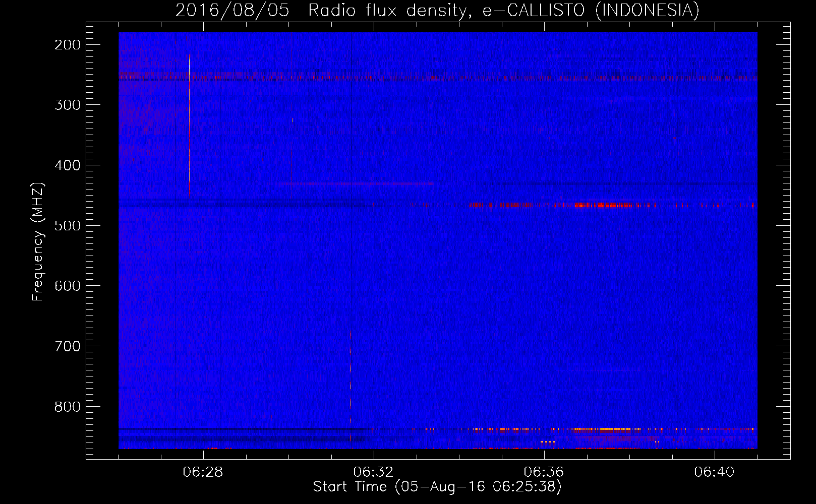Click the 06:36 time tick label
Image resolution: width=816 pixels, height=504 pixels.
[x=544, y=472]
